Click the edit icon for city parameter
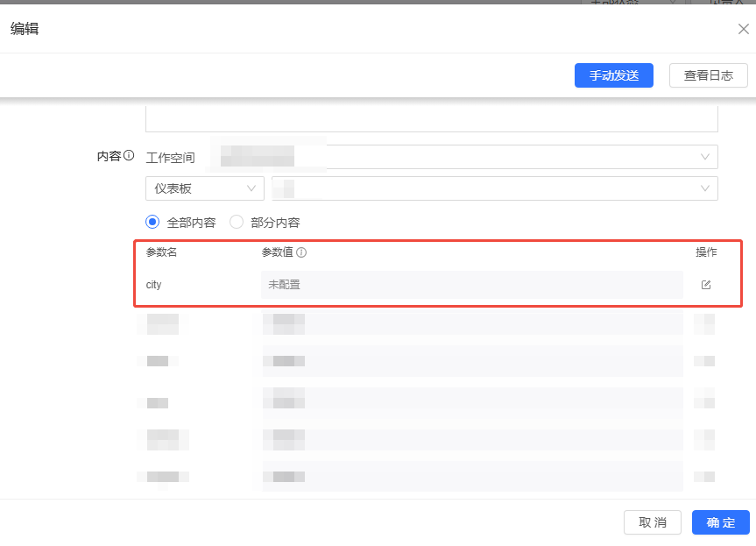Viewport: 756px width, 546px height. click(x=706, y=285)
